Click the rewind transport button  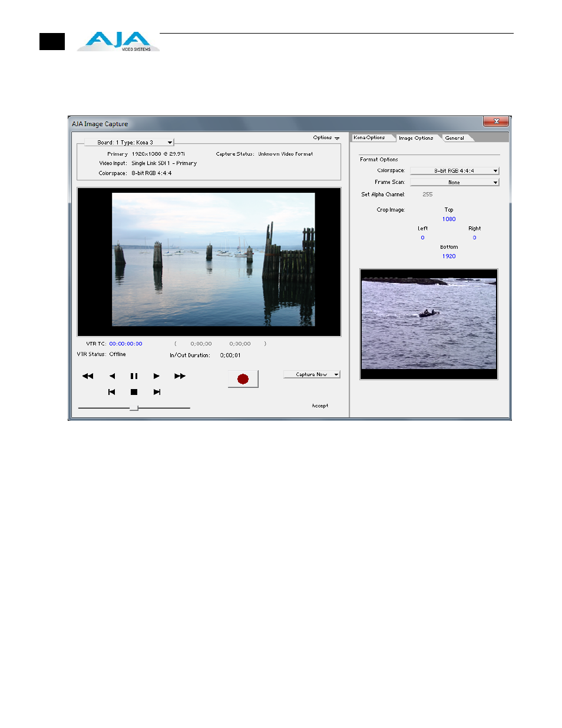pyautogui.click(x=88, y=376)
